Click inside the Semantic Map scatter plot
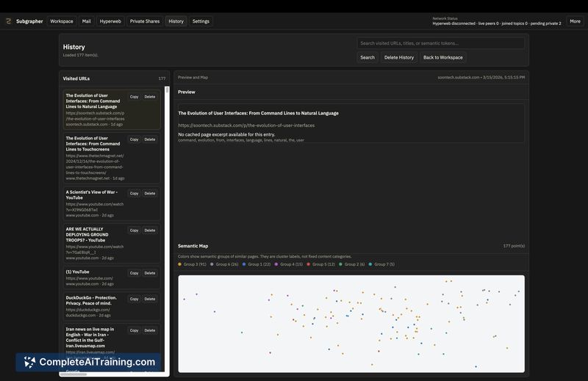 click(351, 324)
